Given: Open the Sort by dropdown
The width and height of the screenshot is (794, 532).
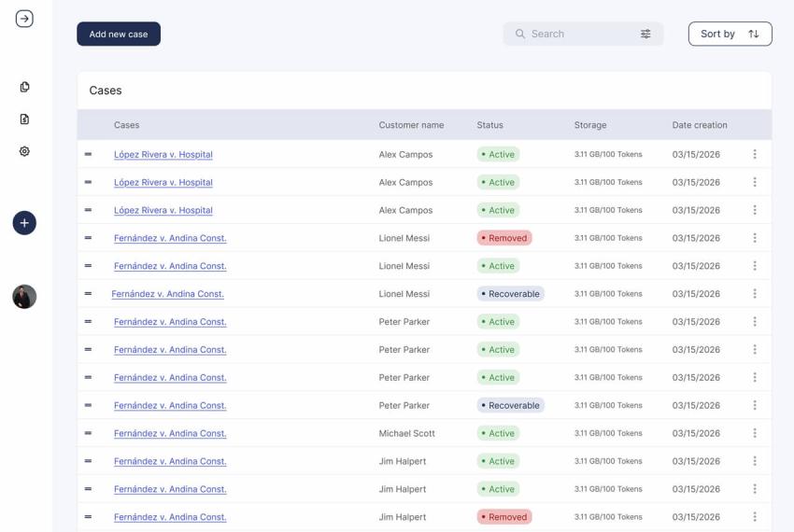Looking at the screenshot, I should (730, 34).
